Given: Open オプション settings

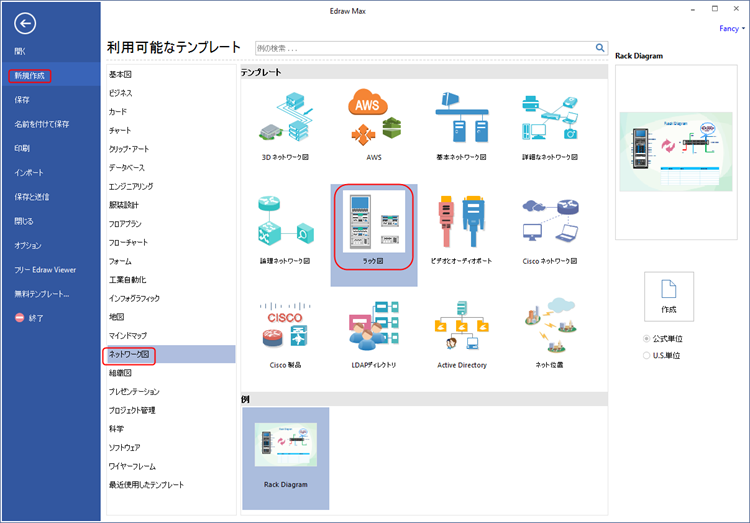Looking at the screenshot, I should click(28, 245).
